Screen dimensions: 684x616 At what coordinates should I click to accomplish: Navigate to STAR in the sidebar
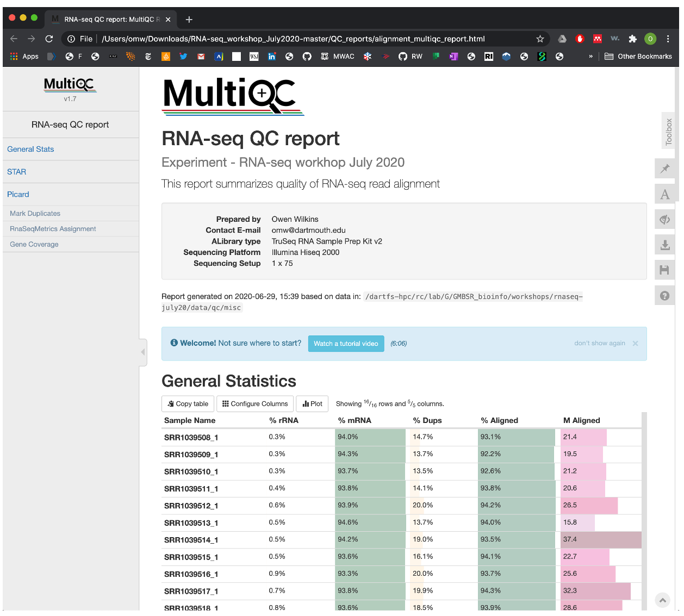point(17,172)
